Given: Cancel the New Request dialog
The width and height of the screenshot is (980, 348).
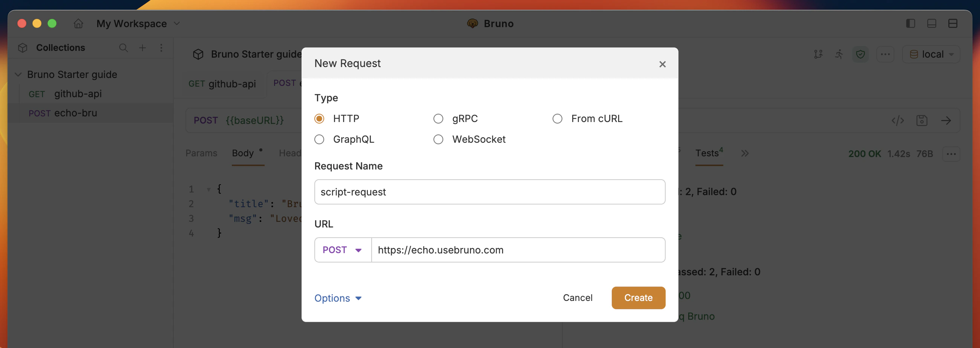Looking at the screenshot, I should click(x=578, y=298).
